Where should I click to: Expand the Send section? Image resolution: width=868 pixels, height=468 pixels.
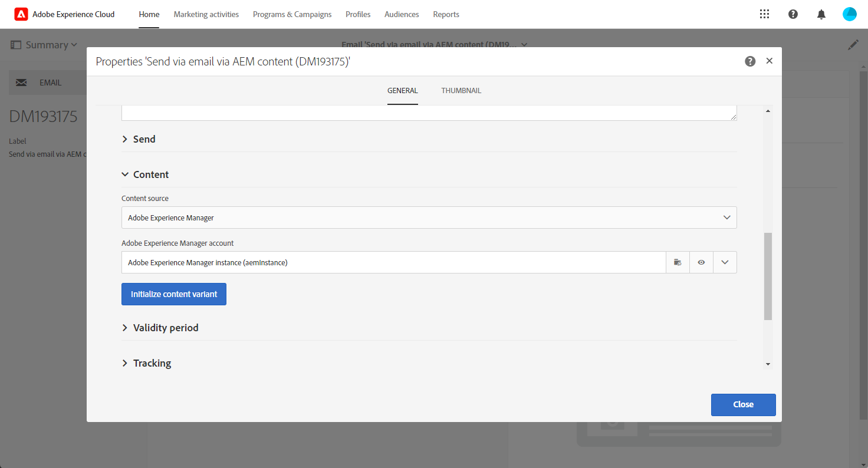139,139
